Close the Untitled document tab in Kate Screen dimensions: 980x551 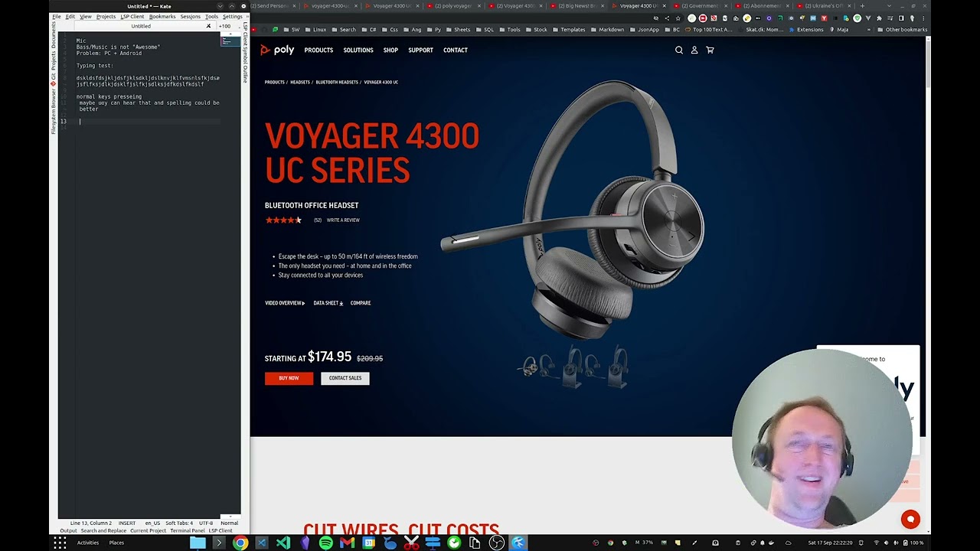tap(208, 26)
